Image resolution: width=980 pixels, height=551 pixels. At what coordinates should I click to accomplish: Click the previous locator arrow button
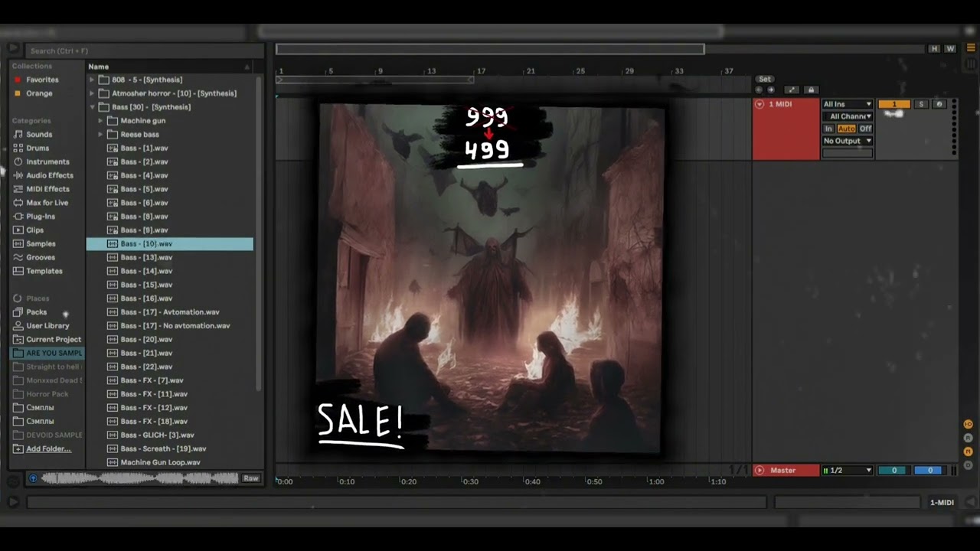click(759, 90)
